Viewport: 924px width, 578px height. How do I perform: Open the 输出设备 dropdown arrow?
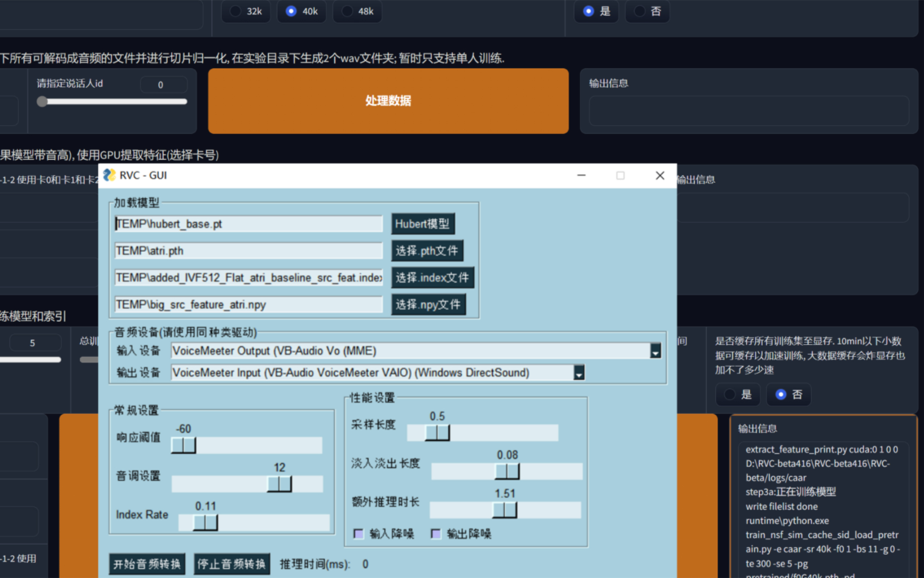pyautogui.click(x=579, y=373)
